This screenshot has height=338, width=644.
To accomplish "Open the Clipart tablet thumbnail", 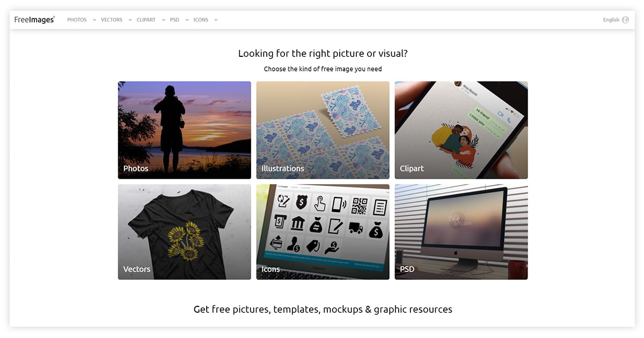I will point(462,130).
